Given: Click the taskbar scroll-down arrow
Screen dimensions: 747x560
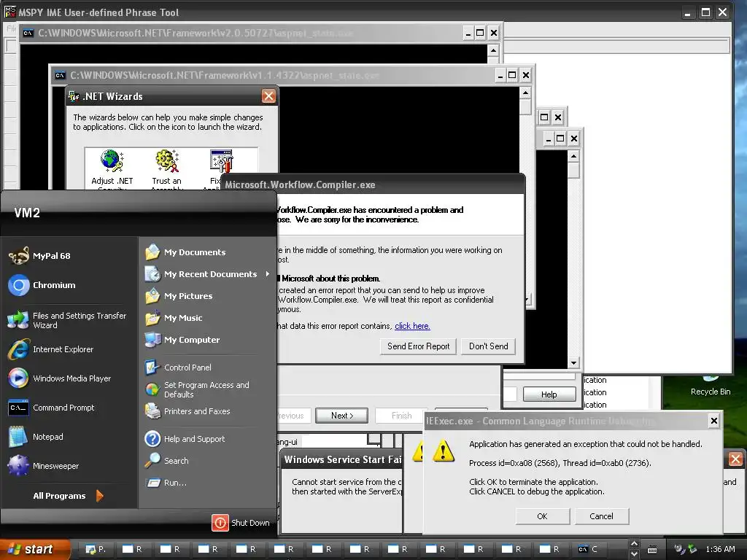Looking at the screenshot, I should click(634, 555).
